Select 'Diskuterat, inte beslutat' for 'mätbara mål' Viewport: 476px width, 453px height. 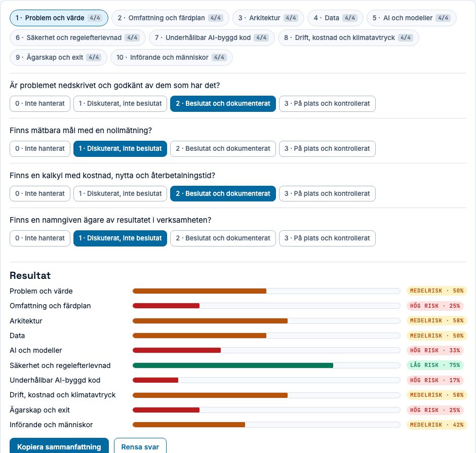pos(120,149)
